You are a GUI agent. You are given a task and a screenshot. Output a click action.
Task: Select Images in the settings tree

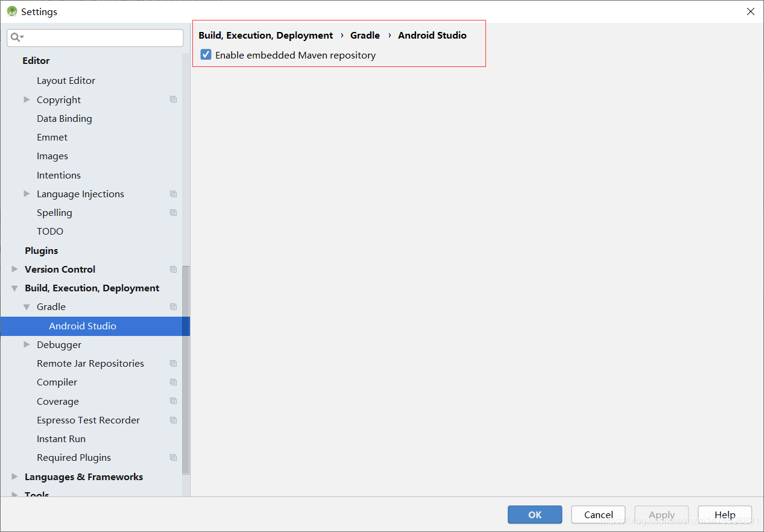click(x=52, y=156)
